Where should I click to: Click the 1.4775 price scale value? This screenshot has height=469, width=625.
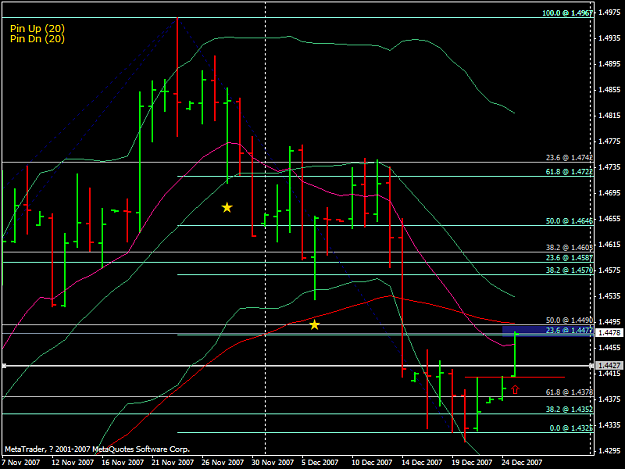609,141
